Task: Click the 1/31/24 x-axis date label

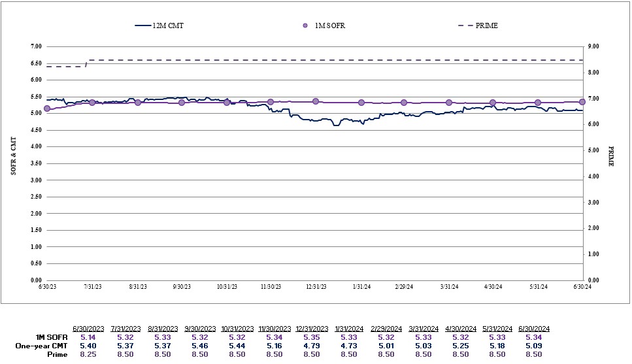Action: 361,286
